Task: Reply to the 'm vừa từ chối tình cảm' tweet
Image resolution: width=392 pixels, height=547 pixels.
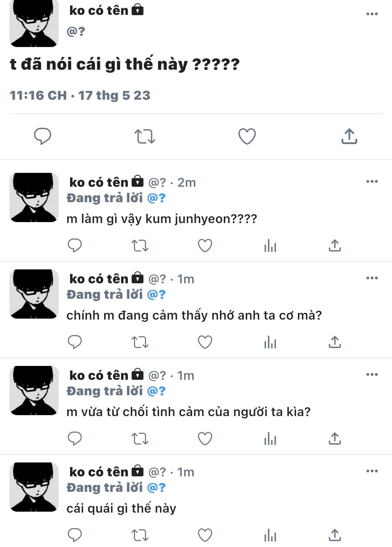Action: click(75, 438)
